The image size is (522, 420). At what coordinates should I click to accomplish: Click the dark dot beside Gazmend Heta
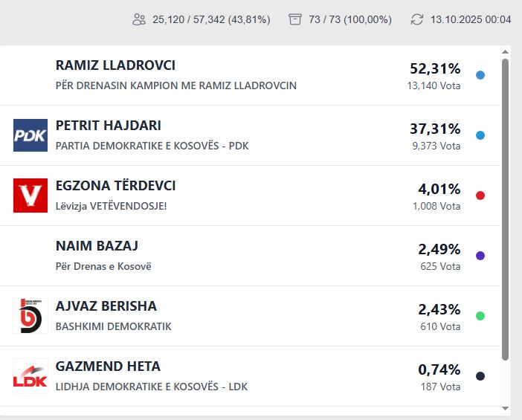[480, 376]
